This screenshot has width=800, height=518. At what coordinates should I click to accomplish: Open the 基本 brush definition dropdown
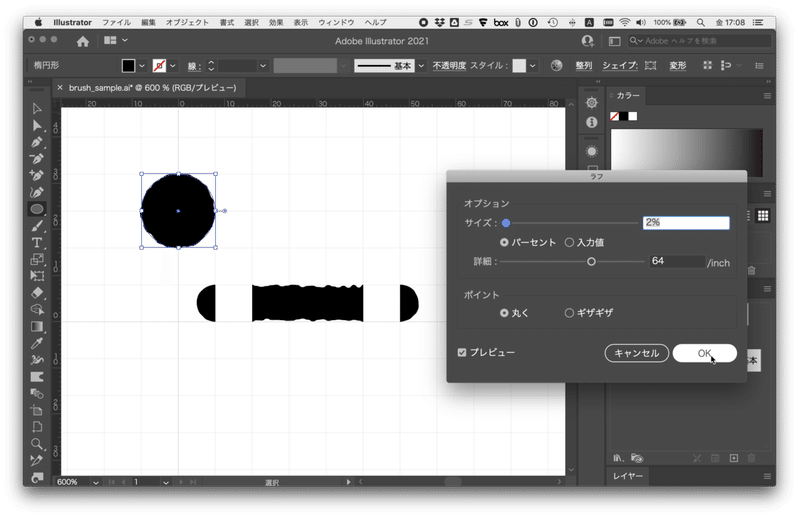coord(421,65)
